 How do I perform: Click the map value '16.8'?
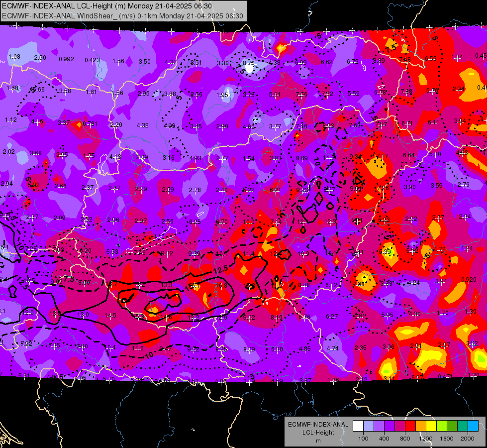coord(221,285)
